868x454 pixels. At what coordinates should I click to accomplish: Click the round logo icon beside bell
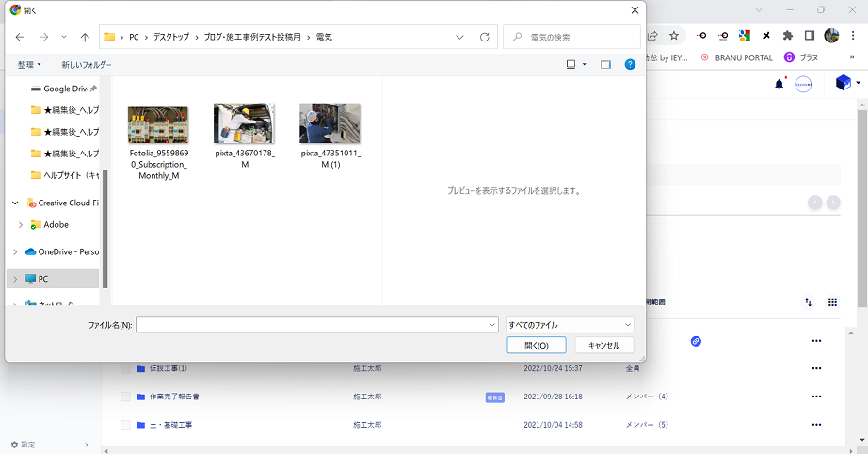click(803, 85)
